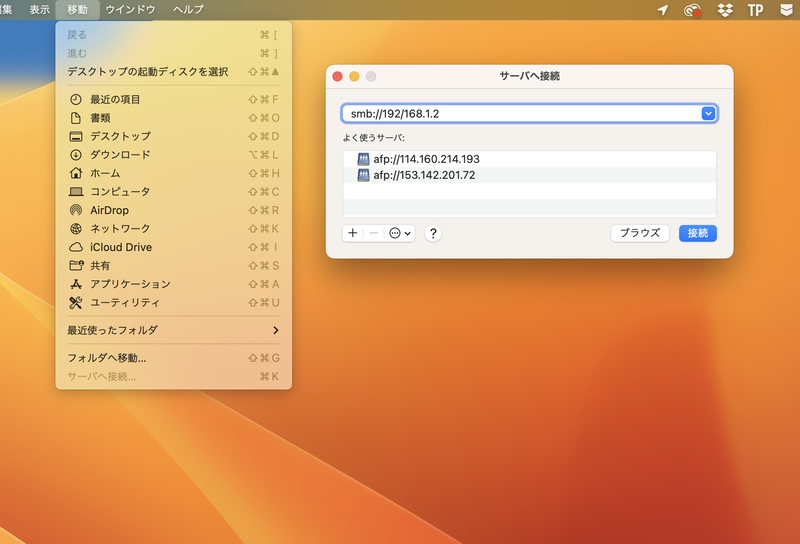Viewport: 800px width, 544px height.
Task: Select afp://153.142.201.72 text in favorites
Action: tap(424, 175)
